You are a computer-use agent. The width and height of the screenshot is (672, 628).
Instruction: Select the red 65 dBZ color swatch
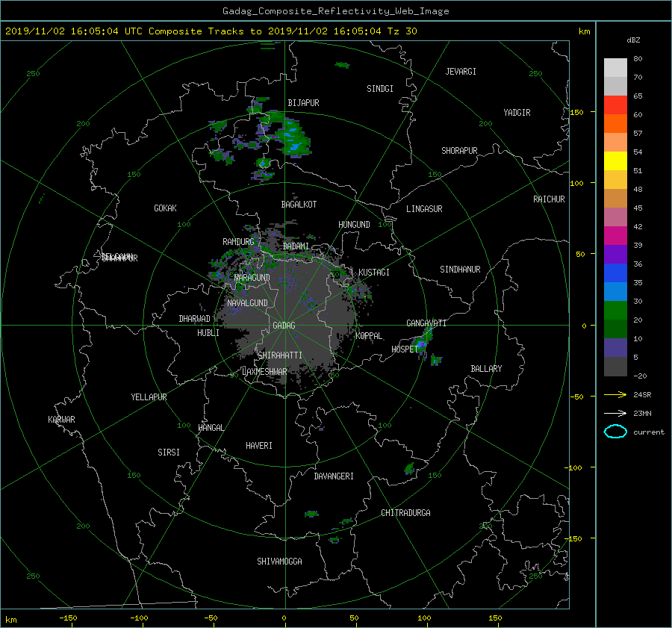[615, 105]
